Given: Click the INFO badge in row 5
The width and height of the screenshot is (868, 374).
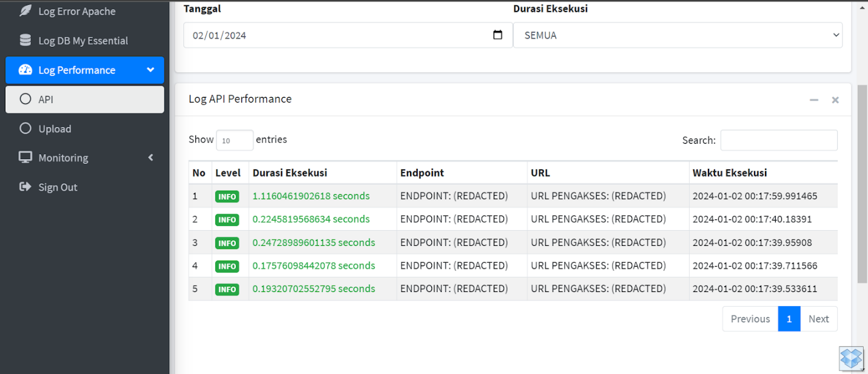Looking at the screenshot, I should [x=227, y=289].
